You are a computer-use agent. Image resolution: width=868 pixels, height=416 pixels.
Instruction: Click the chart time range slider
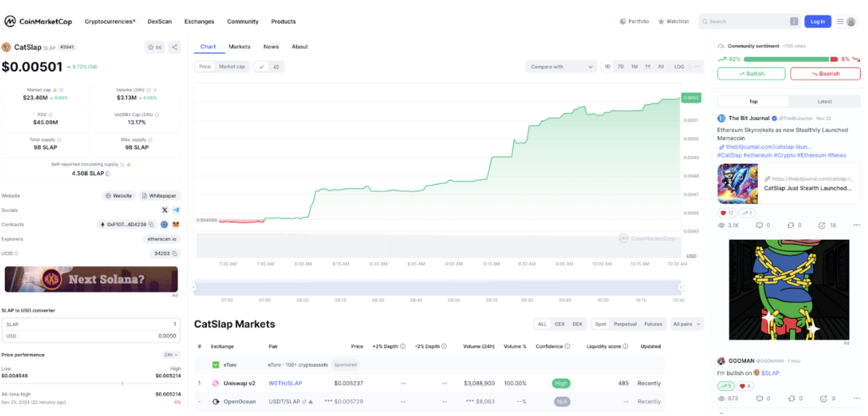[x=436, y=287]
